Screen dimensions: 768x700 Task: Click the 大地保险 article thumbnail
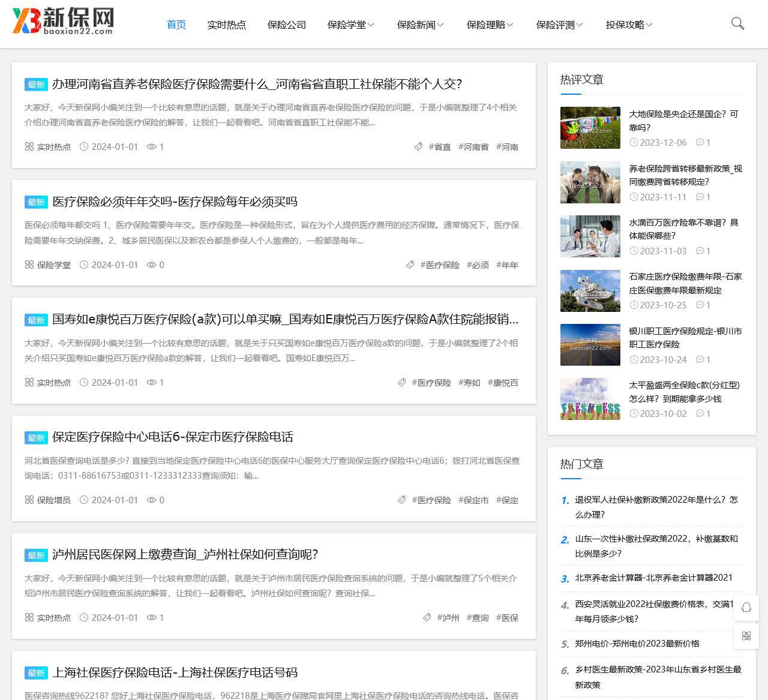(590, 127)
